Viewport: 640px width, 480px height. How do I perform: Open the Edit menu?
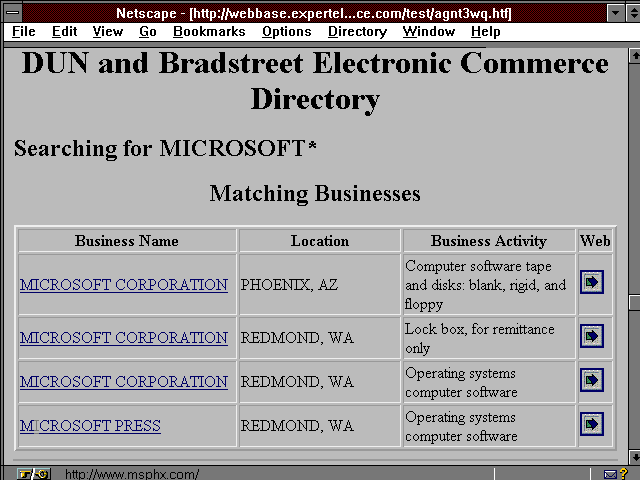[x=64, y=31]
